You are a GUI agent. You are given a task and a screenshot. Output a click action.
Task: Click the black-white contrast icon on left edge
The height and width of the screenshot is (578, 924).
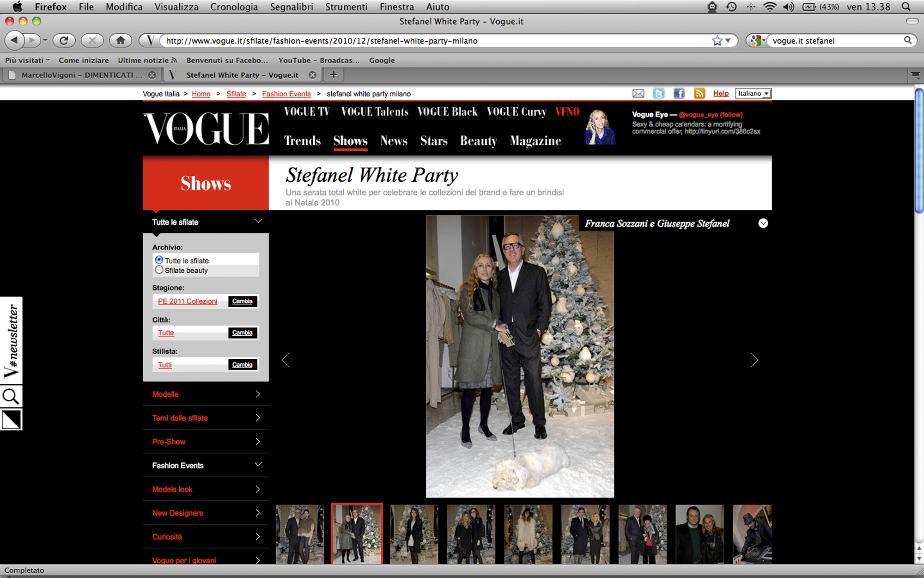click(x=11, y=419)
